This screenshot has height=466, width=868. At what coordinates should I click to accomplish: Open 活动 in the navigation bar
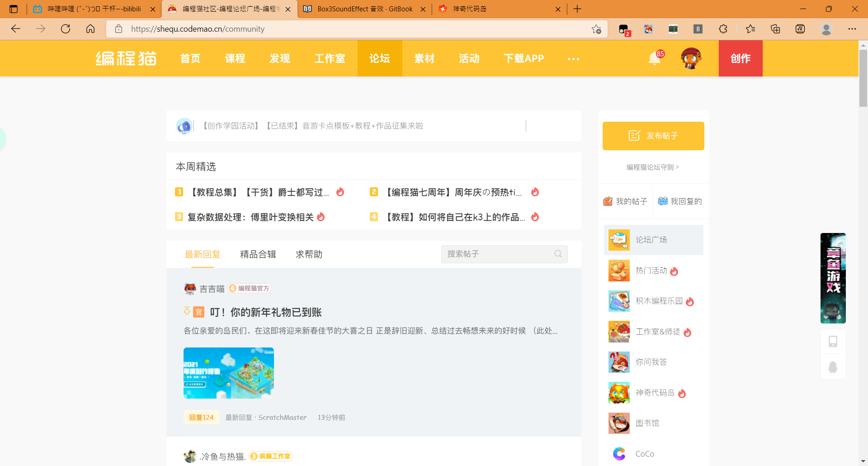pos(469,58)
